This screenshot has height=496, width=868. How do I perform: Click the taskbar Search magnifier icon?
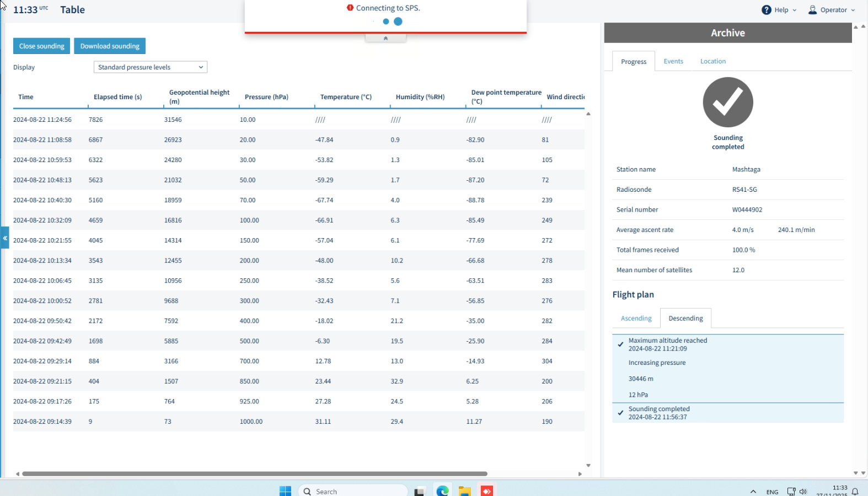point(307,492)
